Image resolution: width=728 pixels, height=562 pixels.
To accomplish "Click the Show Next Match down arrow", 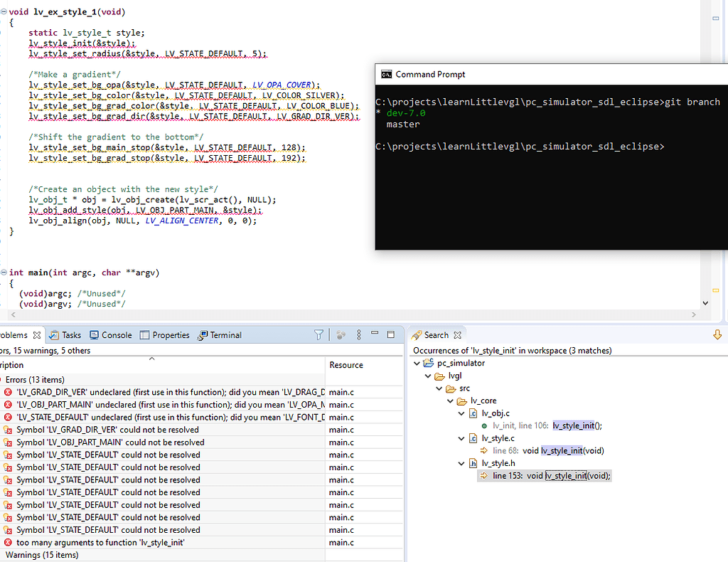I will pyautogui.click(x=717, y=335).
